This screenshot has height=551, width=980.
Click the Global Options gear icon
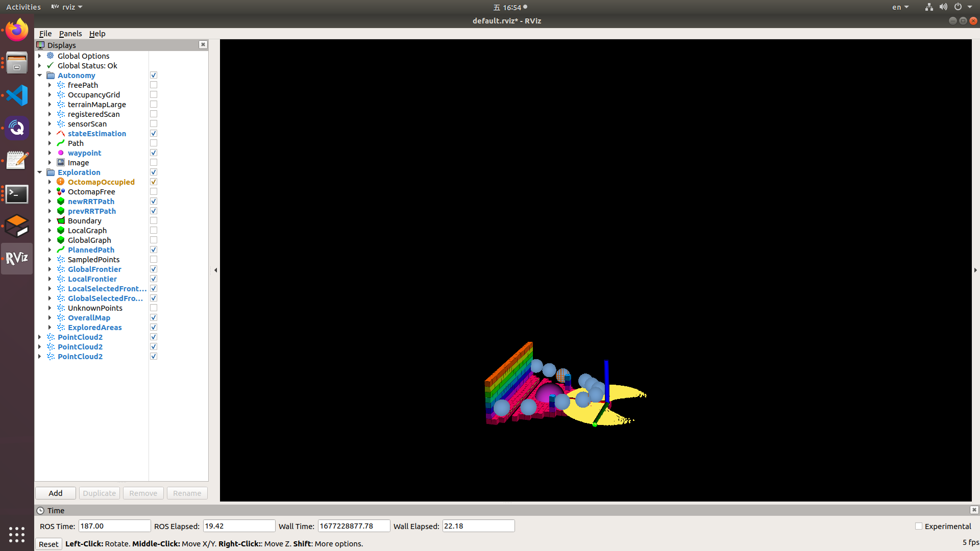click(x=51, y=56)
